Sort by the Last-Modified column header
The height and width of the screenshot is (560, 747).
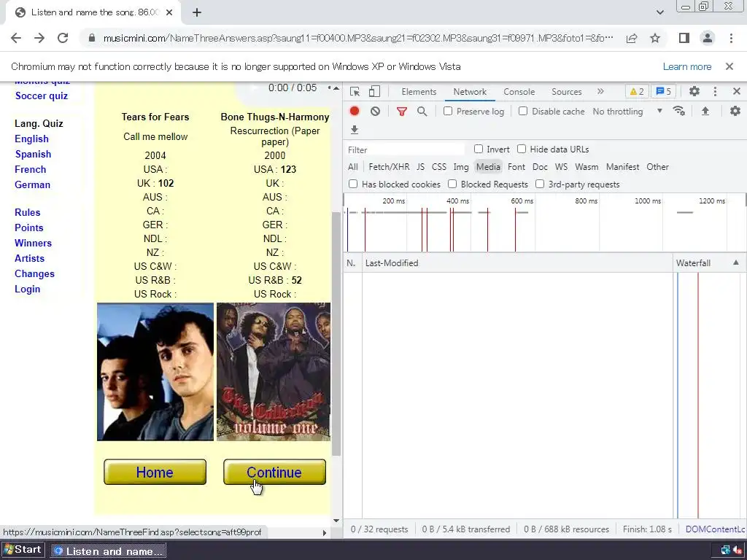[x=517, y=262]
